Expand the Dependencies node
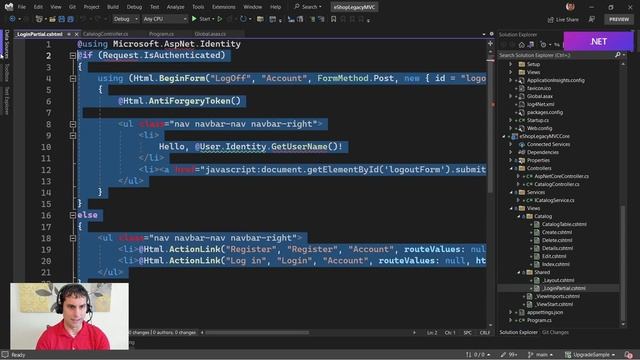 (x=511, y=152)
